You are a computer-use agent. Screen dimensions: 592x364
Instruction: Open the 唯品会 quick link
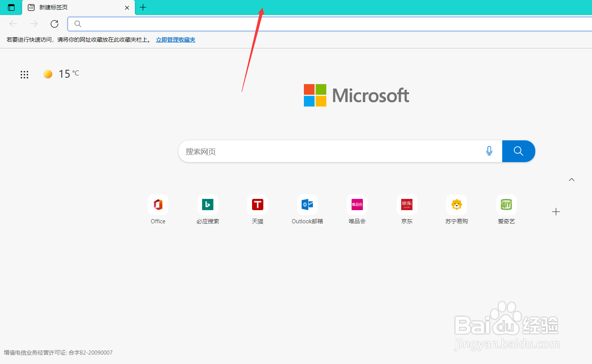click(357, 210)
